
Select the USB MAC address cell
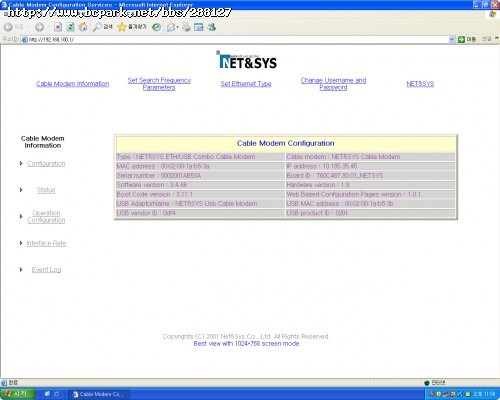click(371, 203)
